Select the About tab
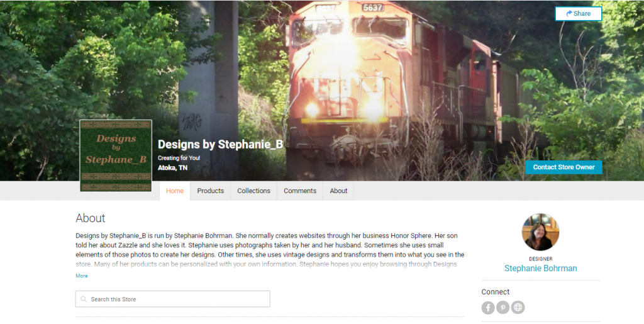The height and width of the screenshot is (324, 644). (x=338, y=191)
